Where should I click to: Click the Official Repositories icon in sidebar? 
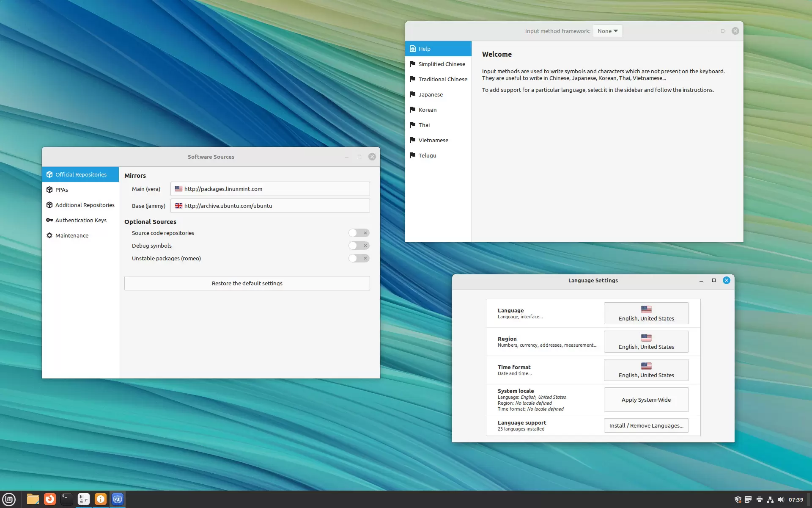pyautogui.click(x=49, y=174)
